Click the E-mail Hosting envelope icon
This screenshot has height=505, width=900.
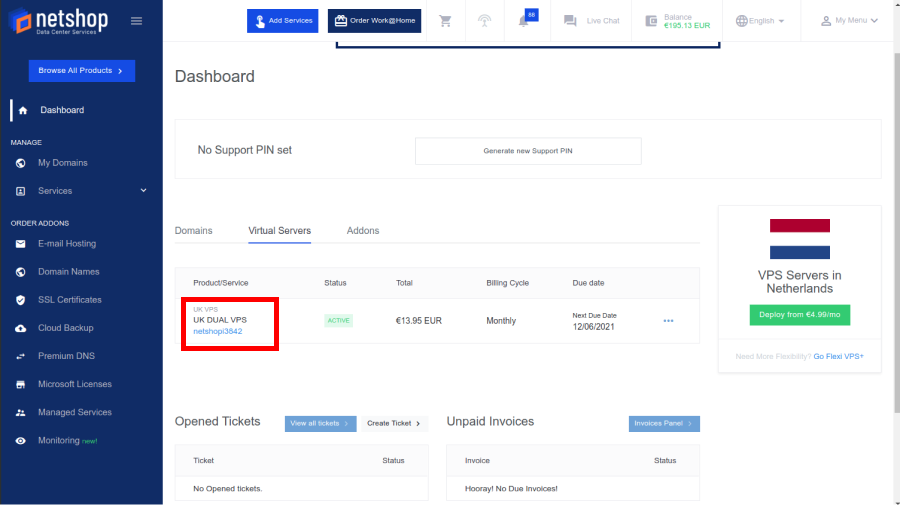(21, 244)
